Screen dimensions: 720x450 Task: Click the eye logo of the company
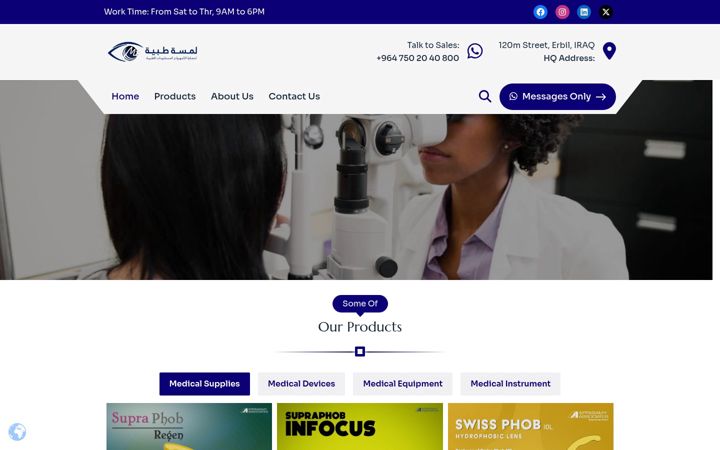pos(153,51)
